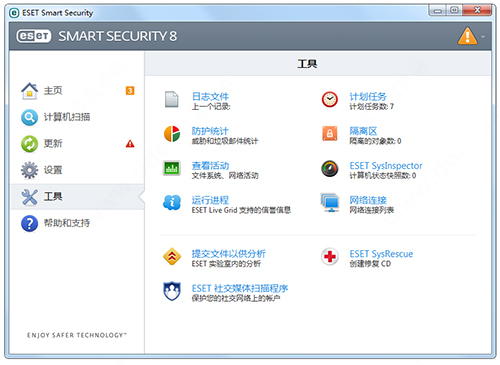Expand the dropdown arrow beside warning triangle
This screenshot has width=500, height=365.
pos(483,37)
